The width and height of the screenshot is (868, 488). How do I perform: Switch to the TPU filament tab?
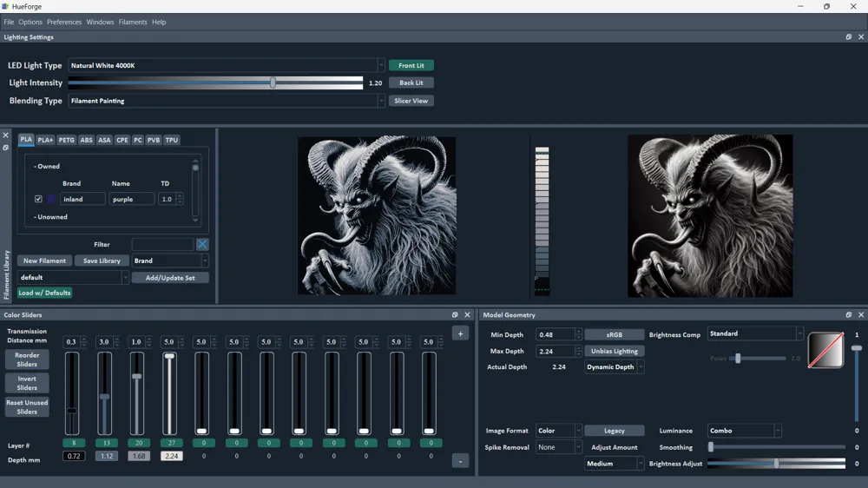point(172,140)
